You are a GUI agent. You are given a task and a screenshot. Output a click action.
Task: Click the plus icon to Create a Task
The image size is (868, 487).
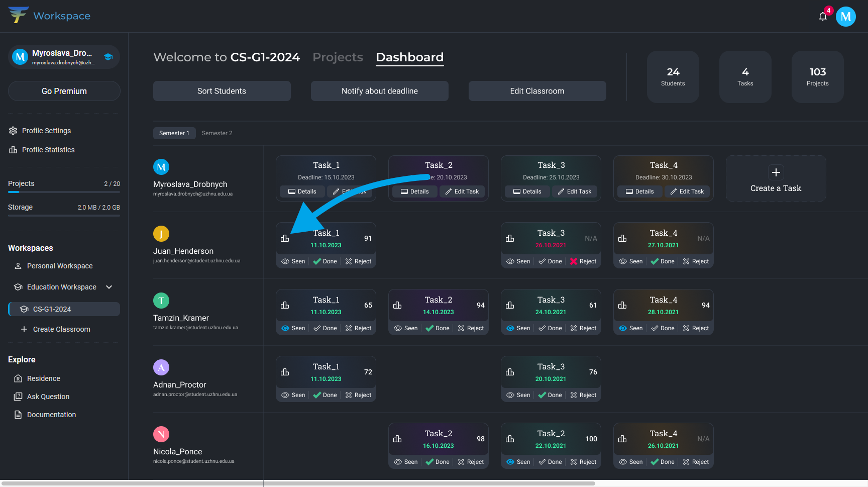tap(776, 172)
